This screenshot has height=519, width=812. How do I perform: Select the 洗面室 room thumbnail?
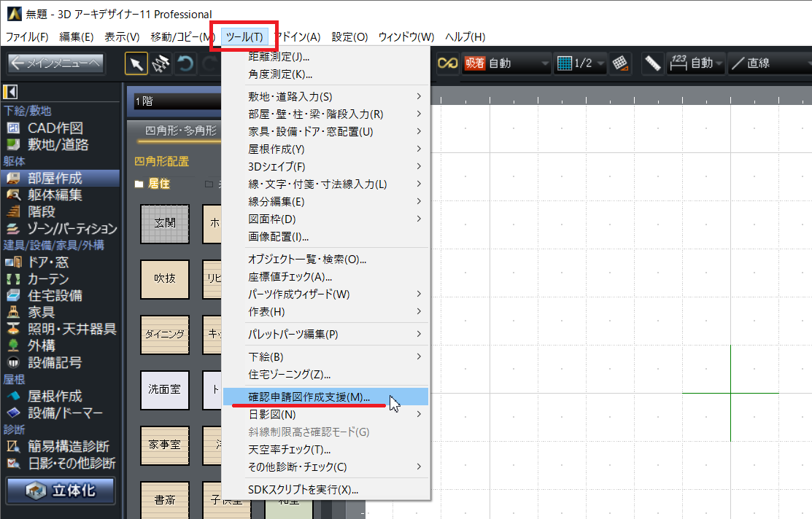coord(164,389)
